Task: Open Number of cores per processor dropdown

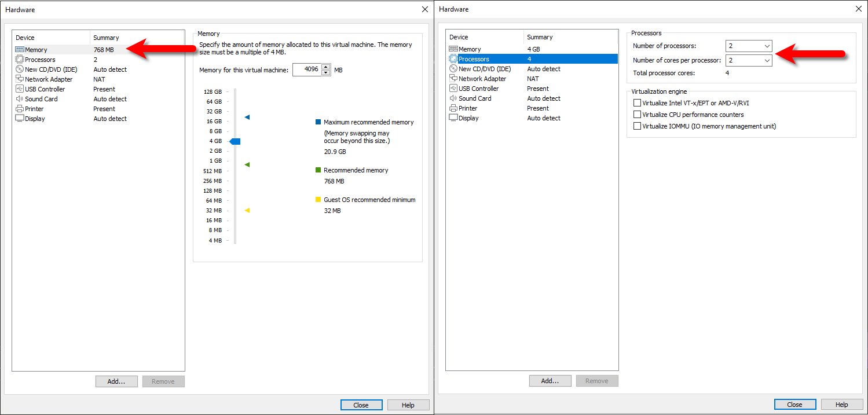Action: [x=767, y=60]
